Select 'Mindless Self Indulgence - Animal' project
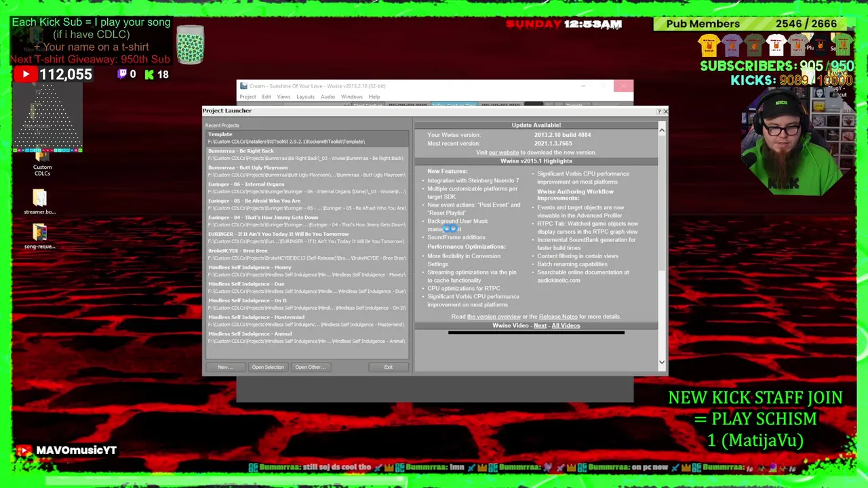Viewport: 868px width, 488px height. pos(307,337)
